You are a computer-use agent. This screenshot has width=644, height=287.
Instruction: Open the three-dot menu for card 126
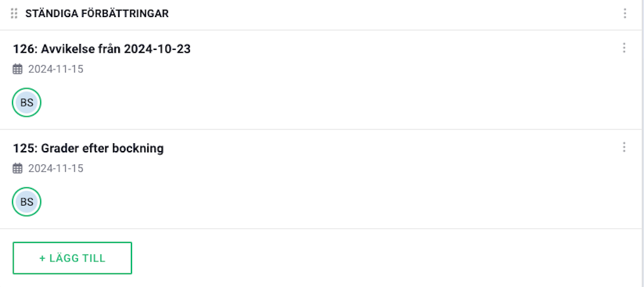coord(624,48)
